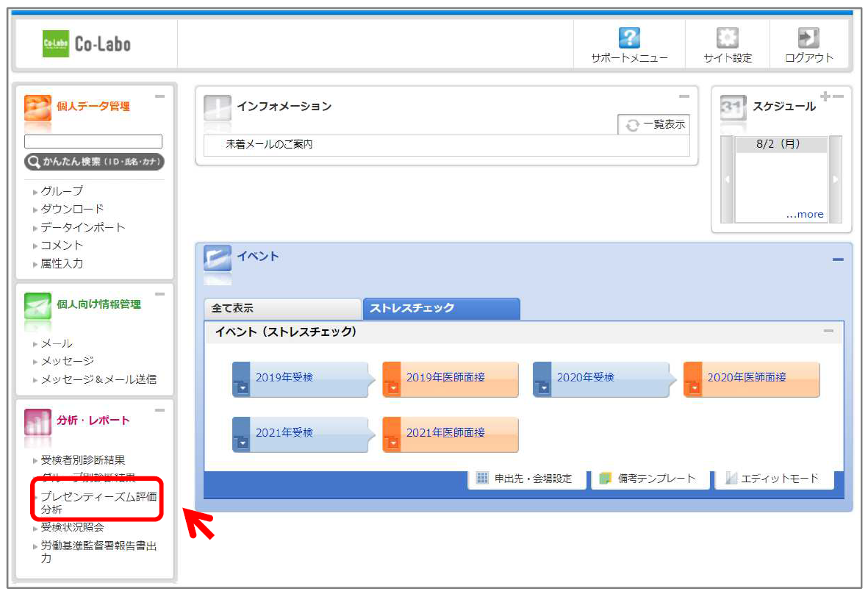The image size is (868, 594).
Task: Click the エディットモード icon
Action: click(x=731, y=478)
